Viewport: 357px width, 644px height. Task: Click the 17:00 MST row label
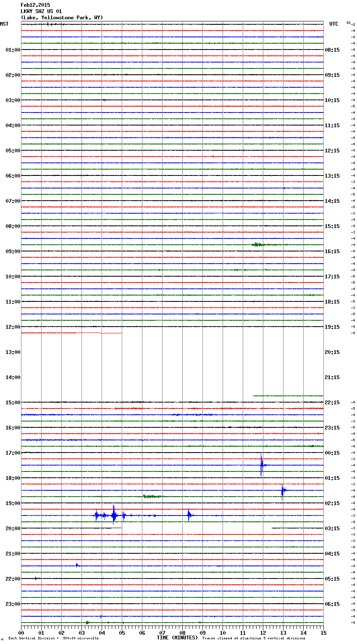click(13, 453)
